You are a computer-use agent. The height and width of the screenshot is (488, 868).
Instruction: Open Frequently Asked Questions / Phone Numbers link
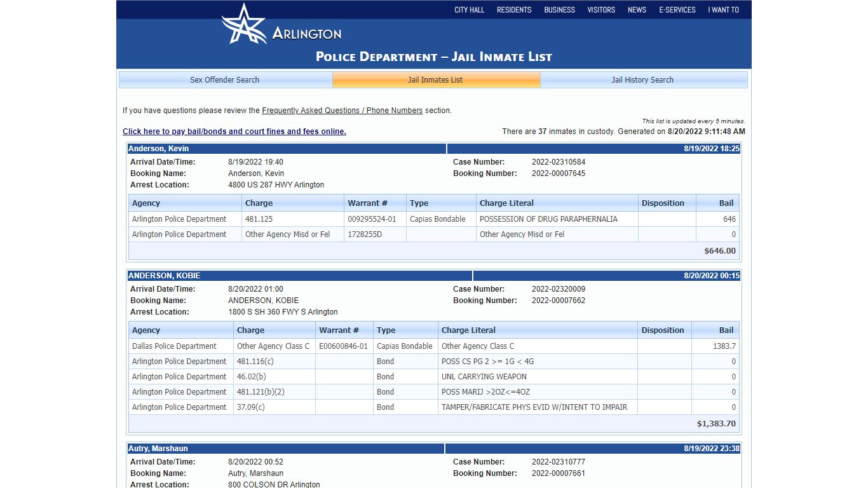[342, 111]
